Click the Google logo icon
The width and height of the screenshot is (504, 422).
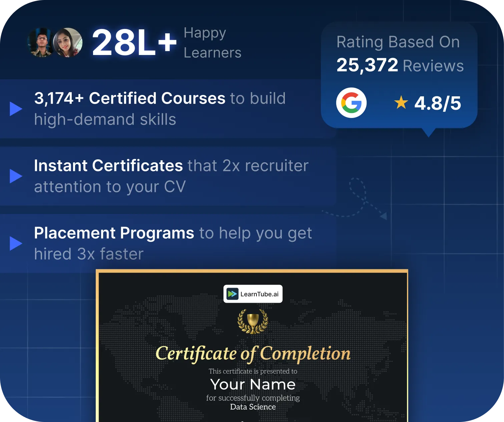(x=351, y=103)
